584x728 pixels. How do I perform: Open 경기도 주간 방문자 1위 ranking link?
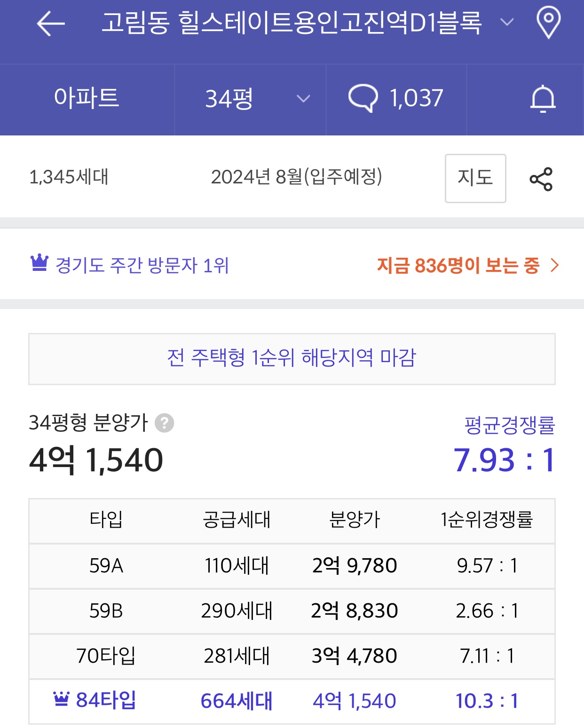tap(142, 266)
